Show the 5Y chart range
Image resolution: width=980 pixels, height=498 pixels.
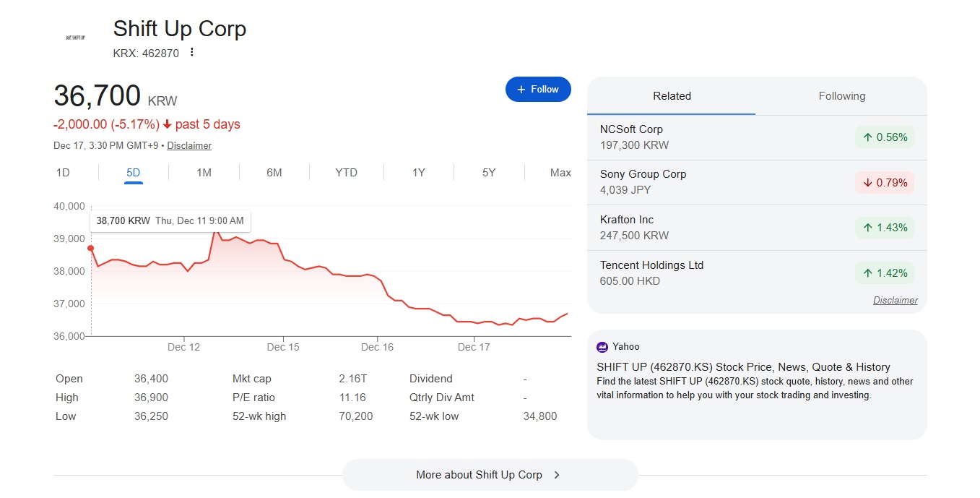point(489,173)
